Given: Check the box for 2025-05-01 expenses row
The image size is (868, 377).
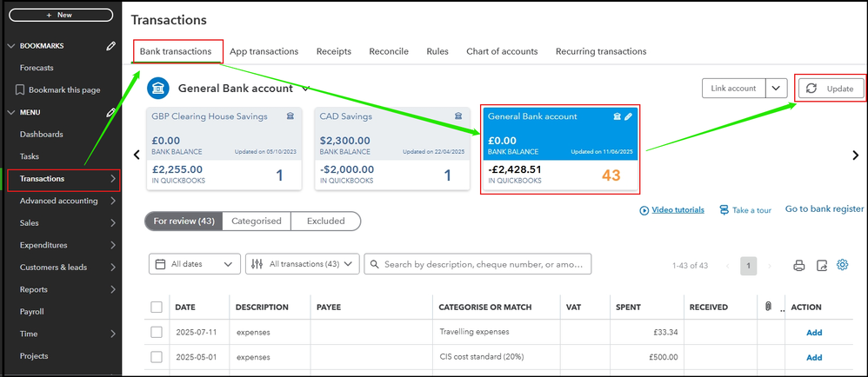Looking at the screenshot, I should (157, 357).
